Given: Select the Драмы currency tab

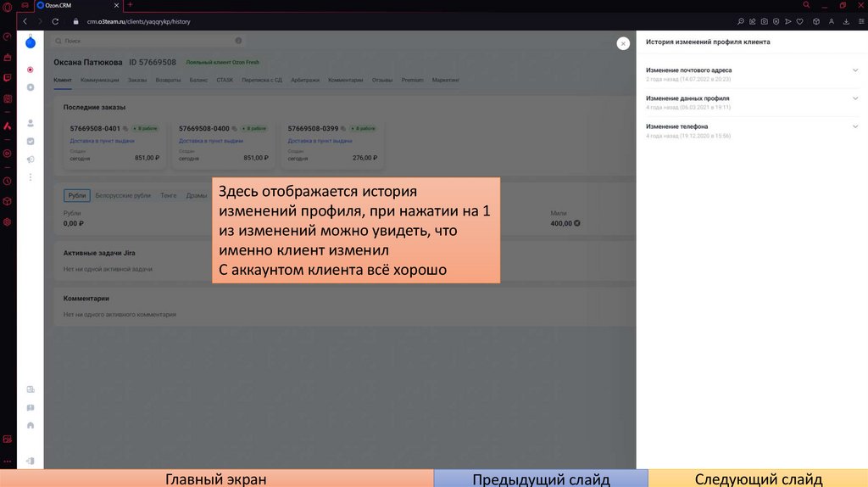Looking at the screenshot, I should pyautogui.click(x=197, y=196).
